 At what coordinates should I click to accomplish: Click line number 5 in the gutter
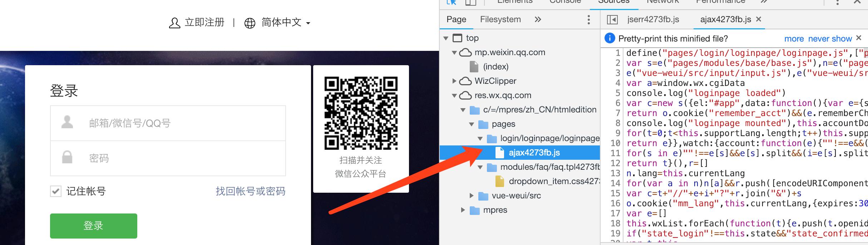coord(617,93)
